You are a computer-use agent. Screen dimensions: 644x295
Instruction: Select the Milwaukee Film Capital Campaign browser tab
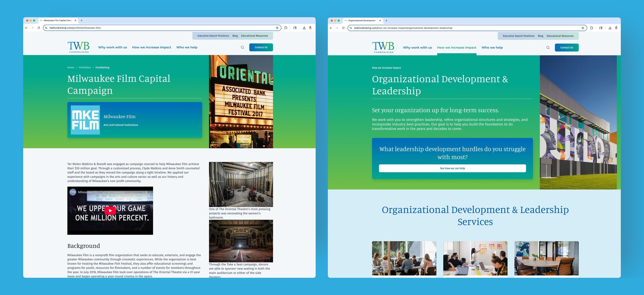[58, 20]
